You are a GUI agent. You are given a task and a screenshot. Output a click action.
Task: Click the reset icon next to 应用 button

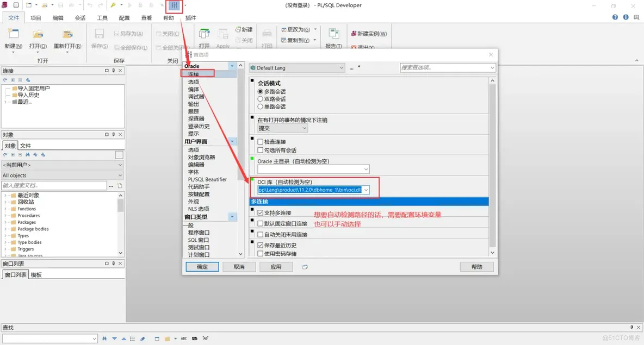pos(305,267)
